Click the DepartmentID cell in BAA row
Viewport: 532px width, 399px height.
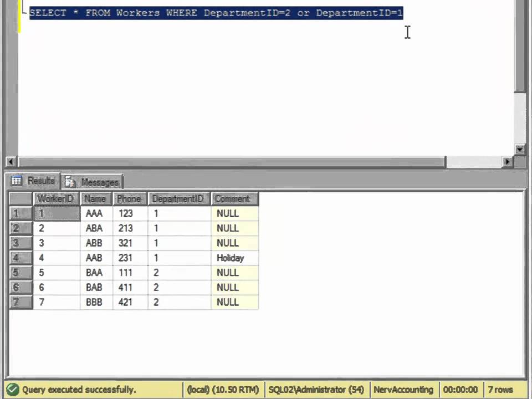(179, 273)
